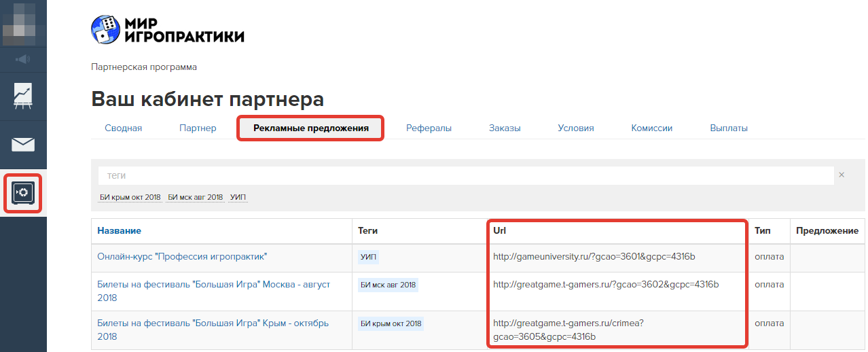This screenshot has height=352, width=868.
Task: Go to the Условия tab
Action: click(x=576, y=128)
